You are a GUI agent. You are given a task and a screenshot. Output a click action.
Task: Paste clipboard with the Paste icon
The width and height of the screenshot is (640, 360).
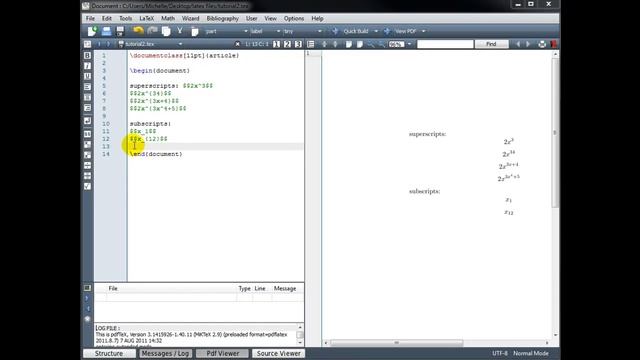point(195,31)
